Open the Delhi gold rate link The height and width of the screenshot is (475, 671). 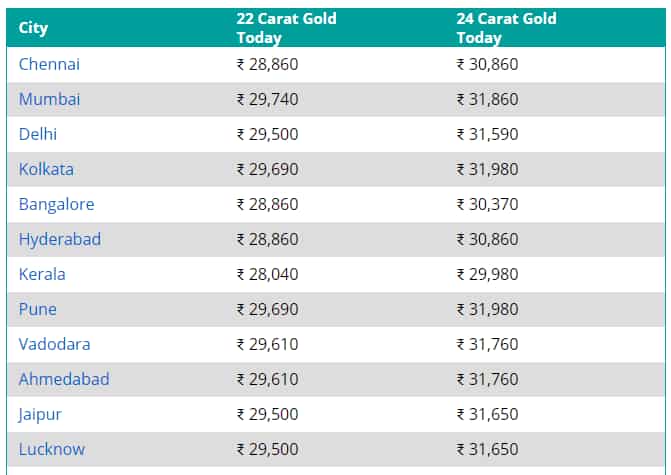38,134
